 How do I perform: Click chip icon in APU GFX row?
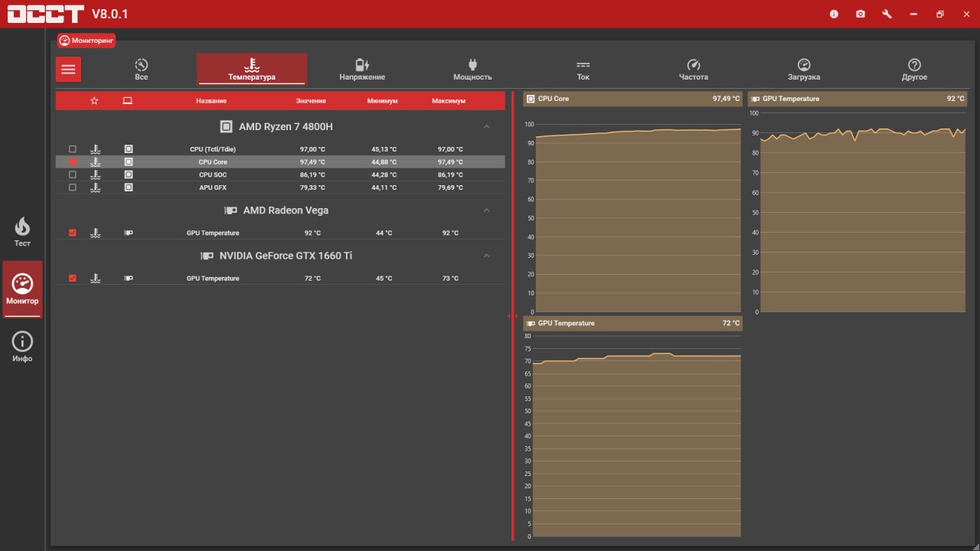coord(129,187)
